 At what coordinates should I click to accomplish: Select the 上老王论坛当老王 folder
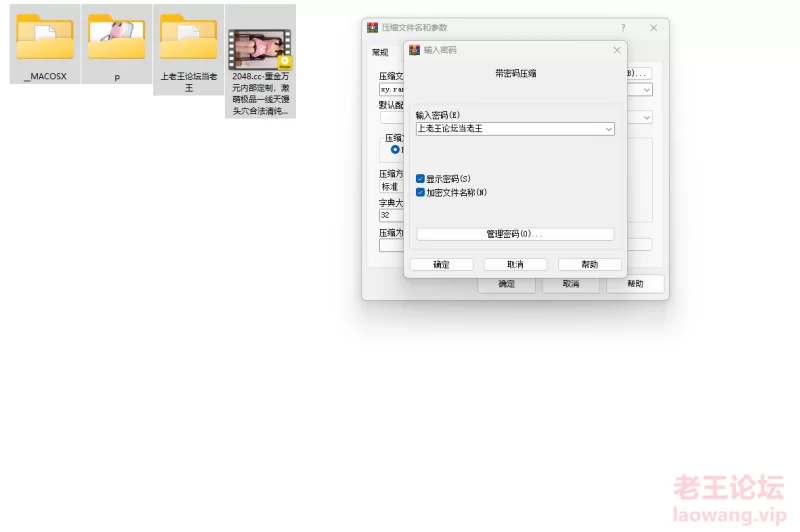tap(189, 49)
